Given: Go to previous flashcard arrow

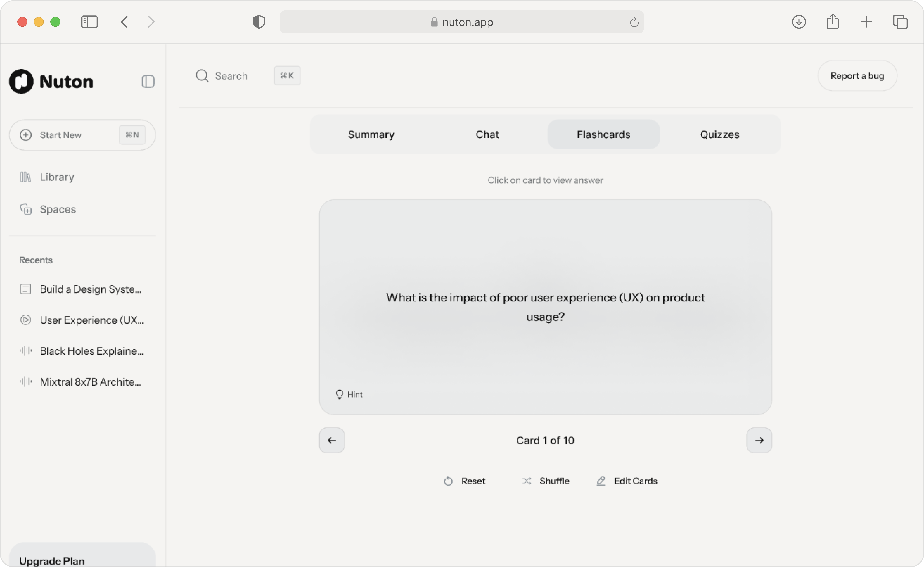Looking at the screenshot, I should 332,440.
